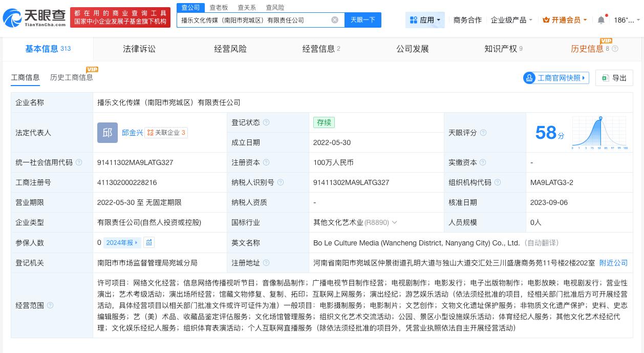Open the account menu 186*...

click(x=627, y=20)
